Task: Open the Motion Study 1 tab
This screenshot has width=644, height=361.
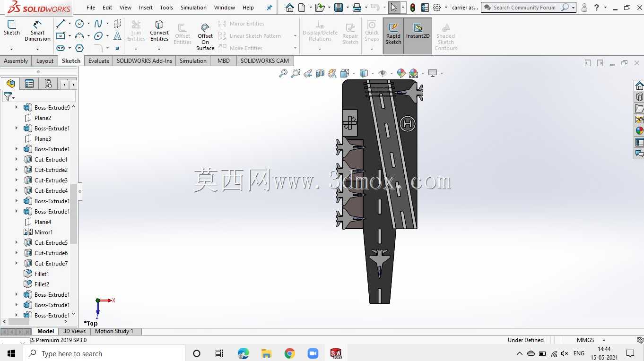Action: click(x=114, y=331)
